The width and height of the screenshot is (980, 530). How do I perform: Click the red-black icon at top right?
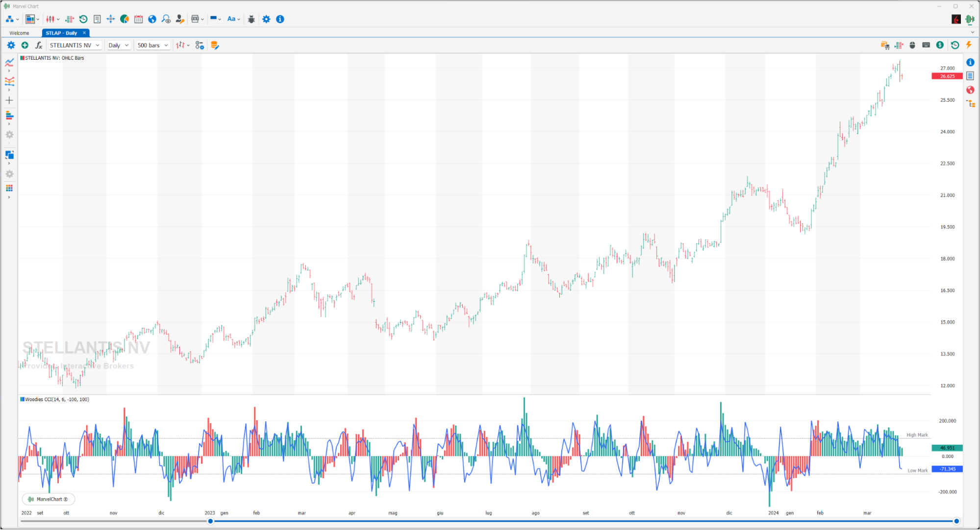point(956,19)
